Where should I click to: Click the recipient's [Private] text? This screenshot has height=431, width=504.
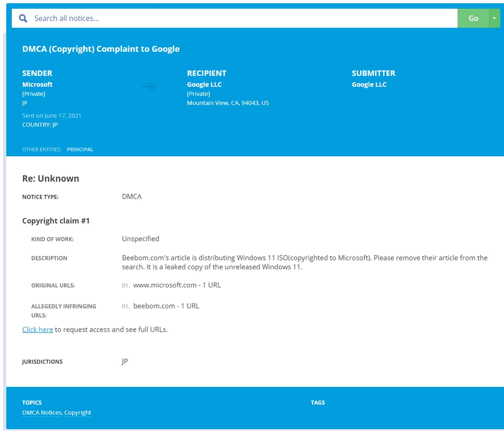coord(198,94)
